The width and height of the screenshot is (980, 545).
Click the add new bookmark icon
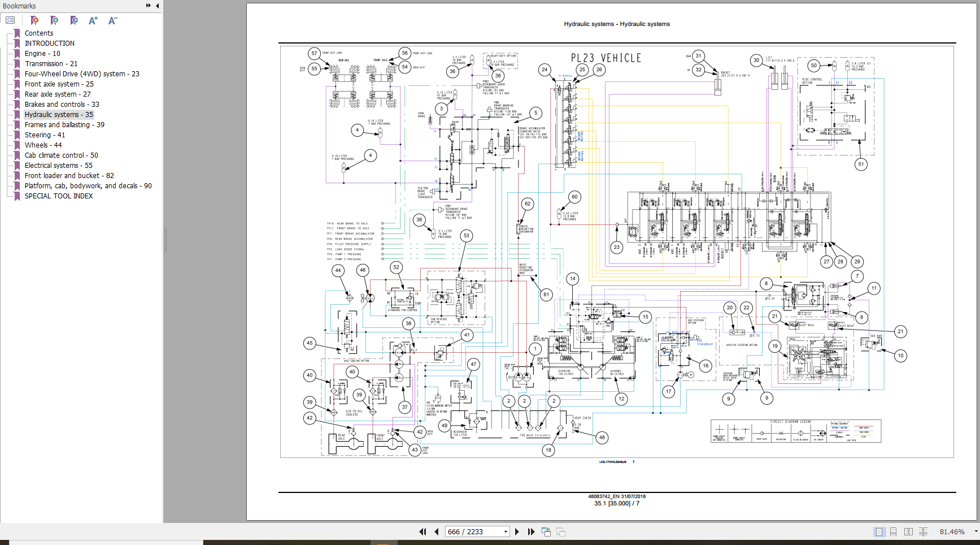[54, 20]
